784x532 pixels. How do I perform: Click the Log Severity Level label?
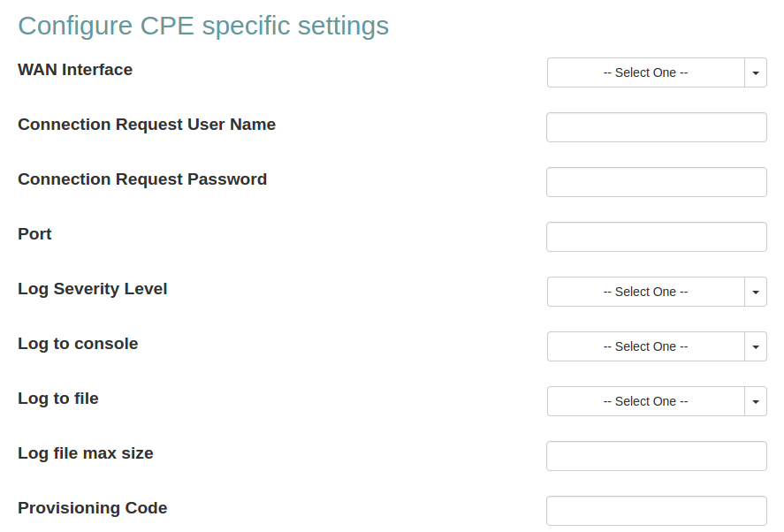pyautogui.click(x=93, y=289)
